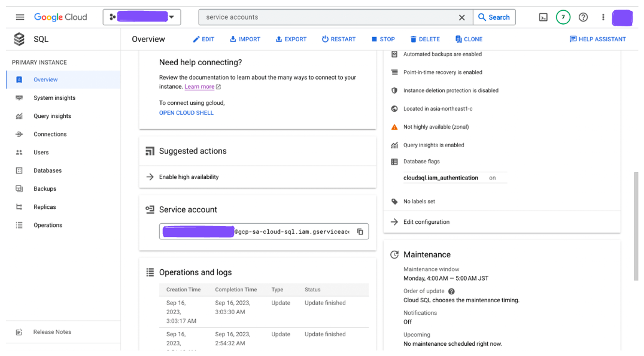Viewport: 644px width, 356px height.
Task: Click the Order of update help icon
Action: pyautogui.click(x=451, y=291)
